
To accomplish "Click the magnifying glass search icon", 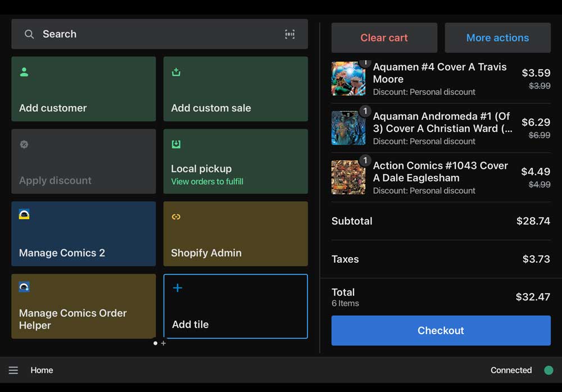I will [x=29, y=34].
